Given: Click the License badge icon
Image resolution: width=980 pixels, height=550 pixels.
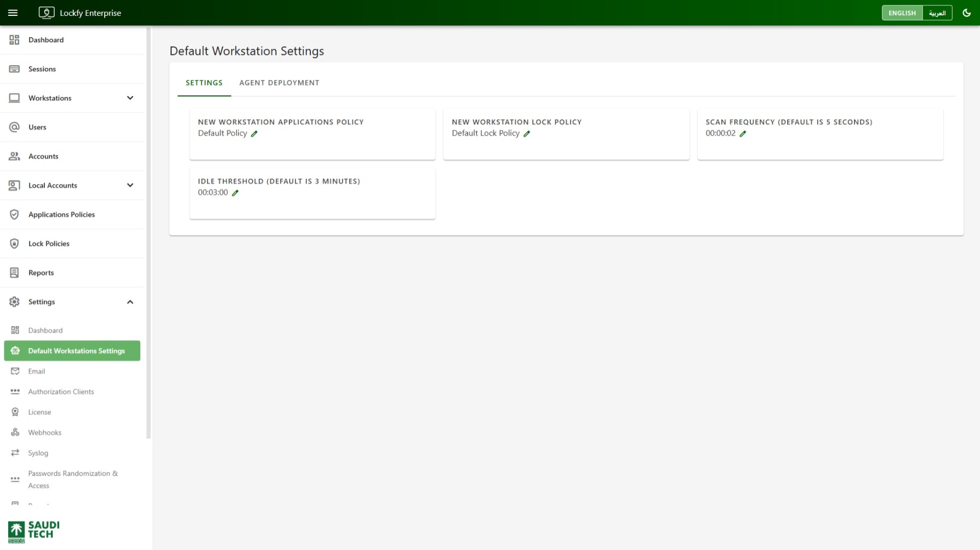Looking at the screenshot, I should pyautogui.click(x=15, y=412).
